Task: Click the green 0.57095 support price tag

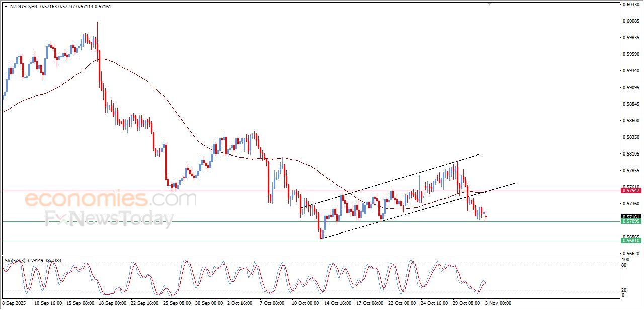Action: pyautogui.click(x=631, y=221)
